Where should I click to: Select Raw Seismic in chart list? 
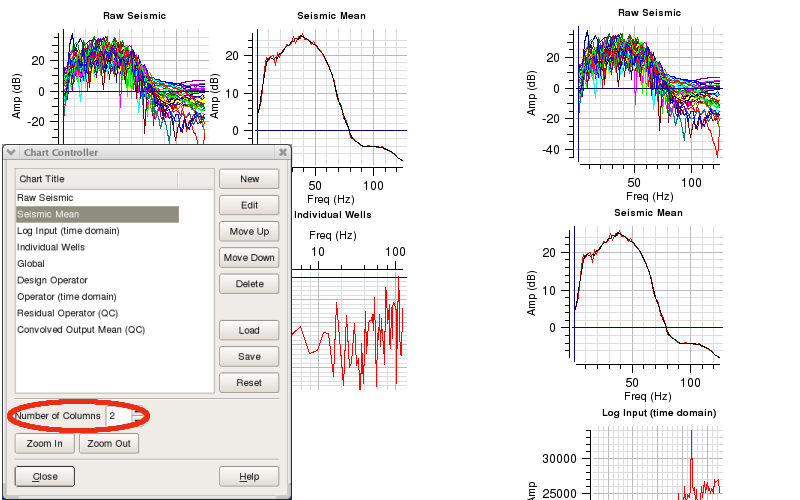coord(45,198)
